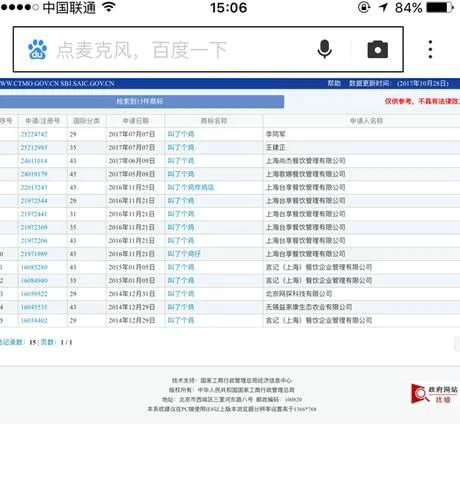Tap the Wi-Fi status icon
The height and width of the screenshot is (482, 460).
point(109,7)
